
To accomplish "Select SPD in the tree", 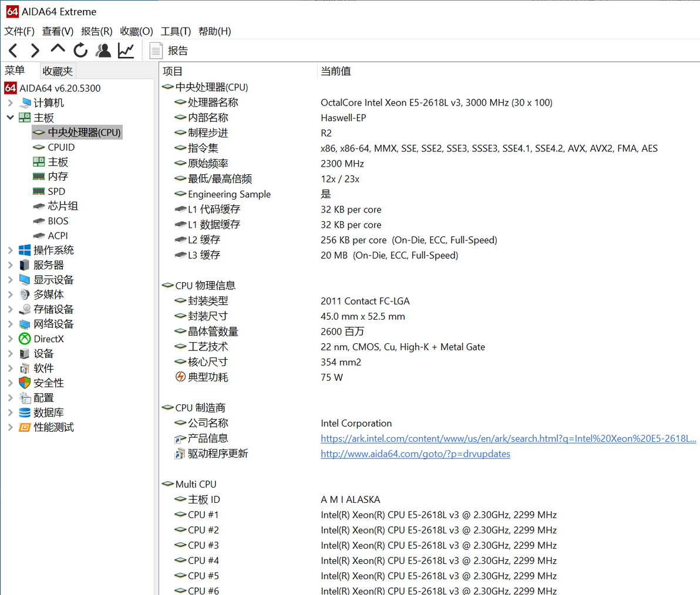I will (49, 191).
